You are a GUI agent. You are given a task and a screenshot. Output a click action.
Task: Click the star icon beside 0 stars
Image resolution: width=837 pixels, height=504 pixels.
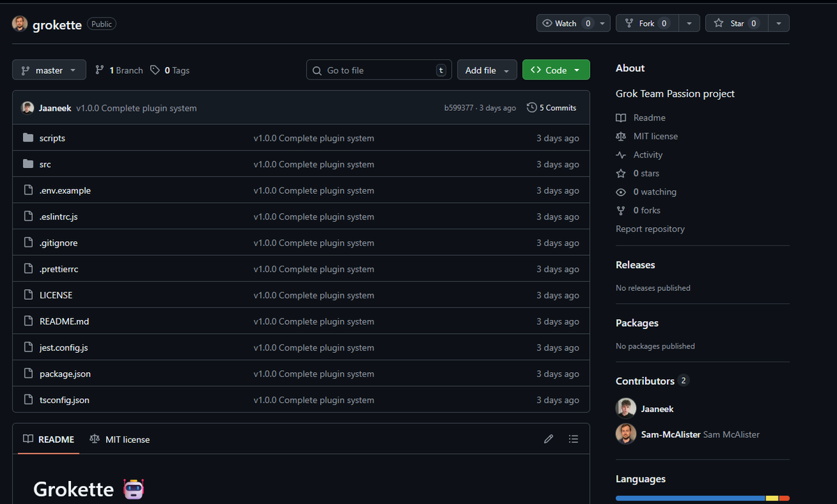click(x=621, y=173)
